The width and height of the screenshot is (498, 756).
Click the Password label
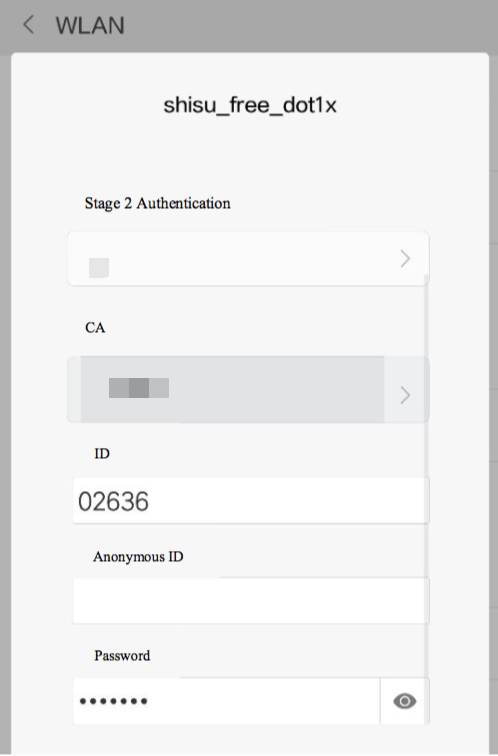122,656
